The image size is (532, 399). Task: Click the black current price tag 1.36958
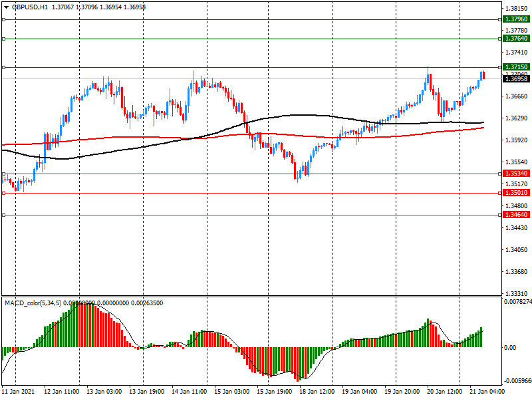click(x=516, y=79)
